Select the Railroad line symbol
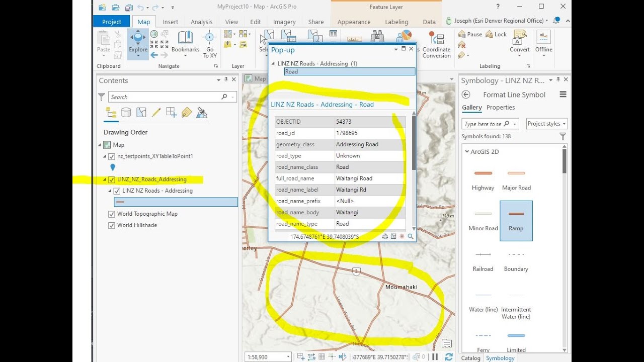 pyautogui.click(x=483, y=261)
